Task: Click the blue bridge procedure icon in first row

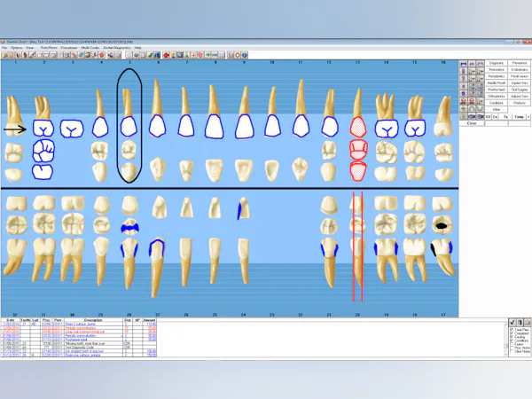Action: pos(464,64)
